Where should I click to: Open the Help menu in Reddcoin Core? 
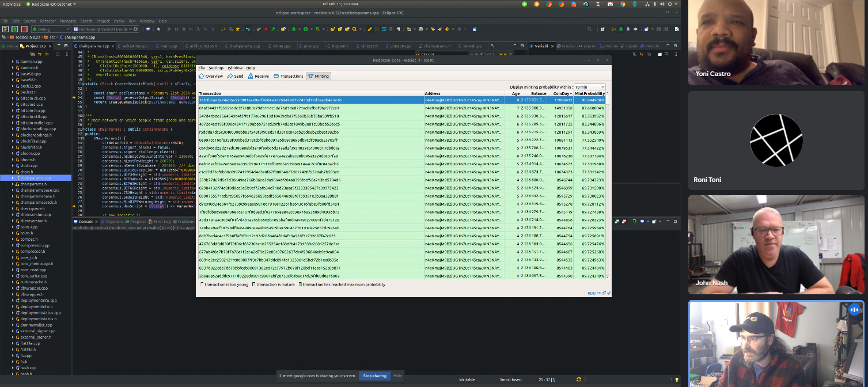(x=251, y=68)
